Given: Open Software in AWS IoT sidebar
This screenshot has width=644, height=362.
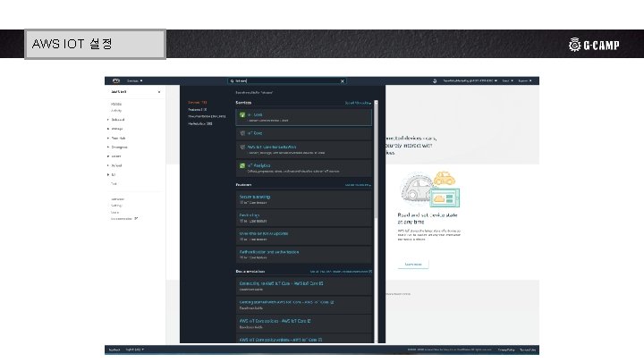Looking at the screenshot, I should tap(117, 199).
